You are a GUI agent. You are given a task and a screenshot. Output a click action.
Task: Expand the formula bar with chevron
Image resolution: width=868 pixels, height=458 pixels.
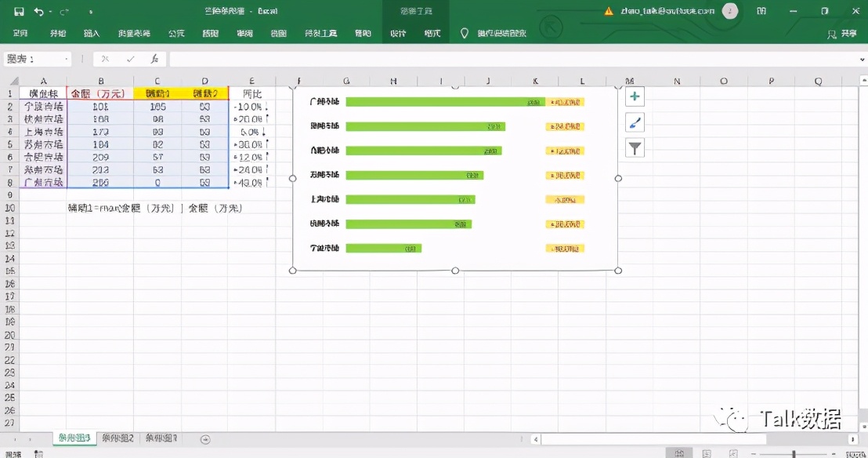click(862, 60)
